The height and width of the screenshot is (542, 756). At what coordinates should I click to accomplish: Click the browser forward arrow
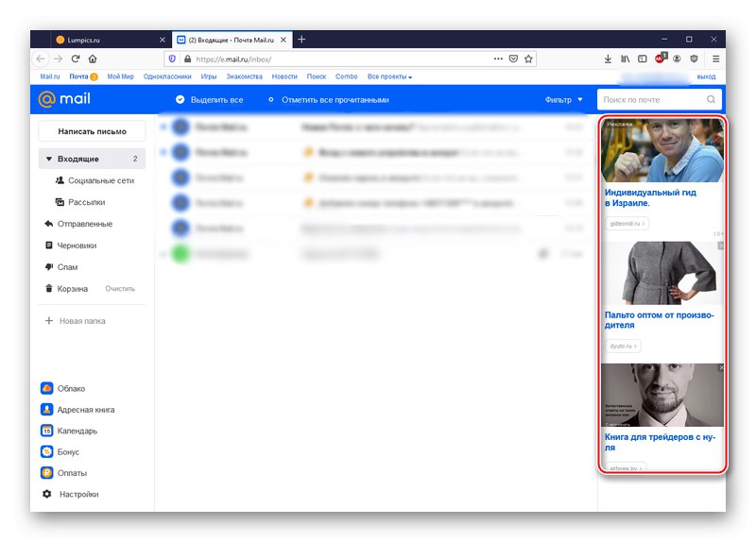(59, 59)
